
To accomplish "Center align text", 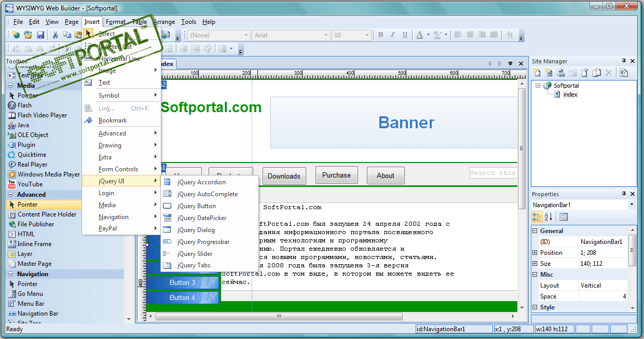I will tap(470, 35).
